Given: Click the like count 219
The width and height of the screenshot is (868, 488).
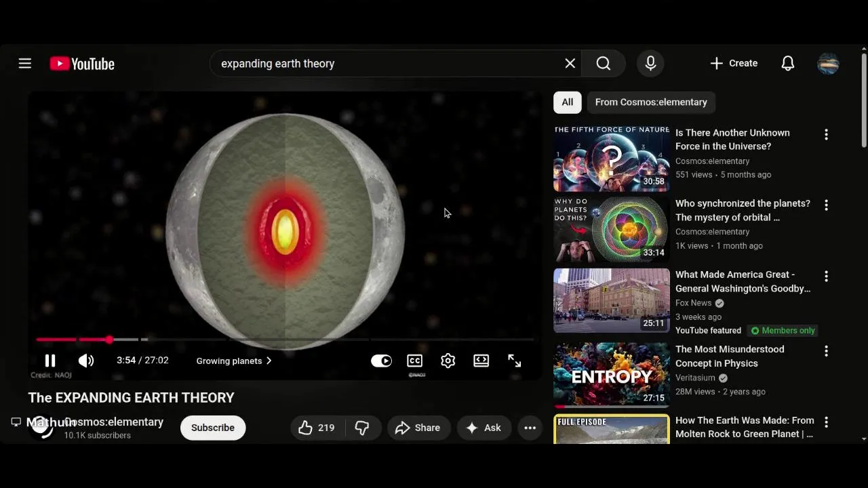Looking at the screenshot, I should [326, 428].
